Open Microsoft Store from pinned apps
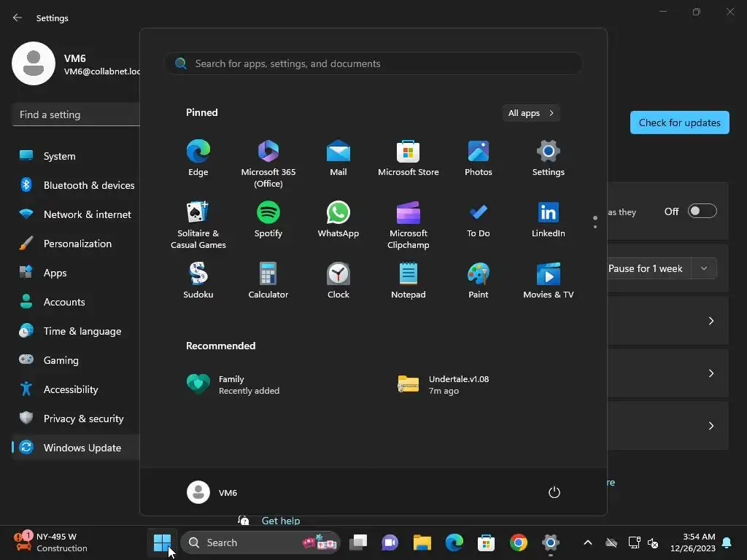747x560 pixels. point(409,158)
